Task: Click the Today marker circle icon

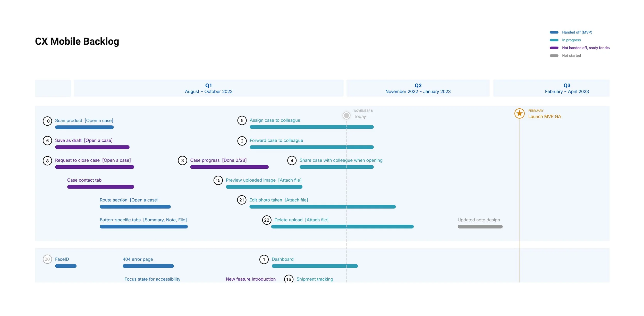Action: coord(346,115)
